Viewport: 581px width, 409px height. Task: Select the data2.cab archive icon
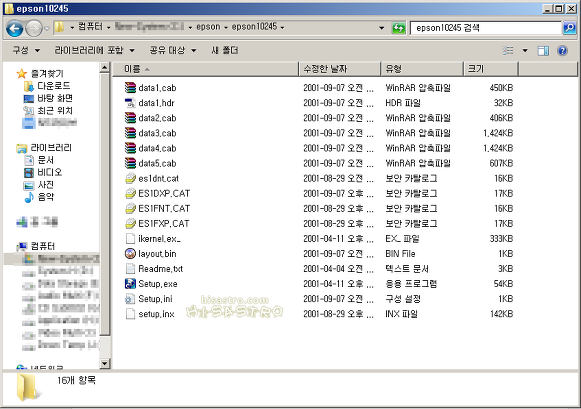click(130, 118)
